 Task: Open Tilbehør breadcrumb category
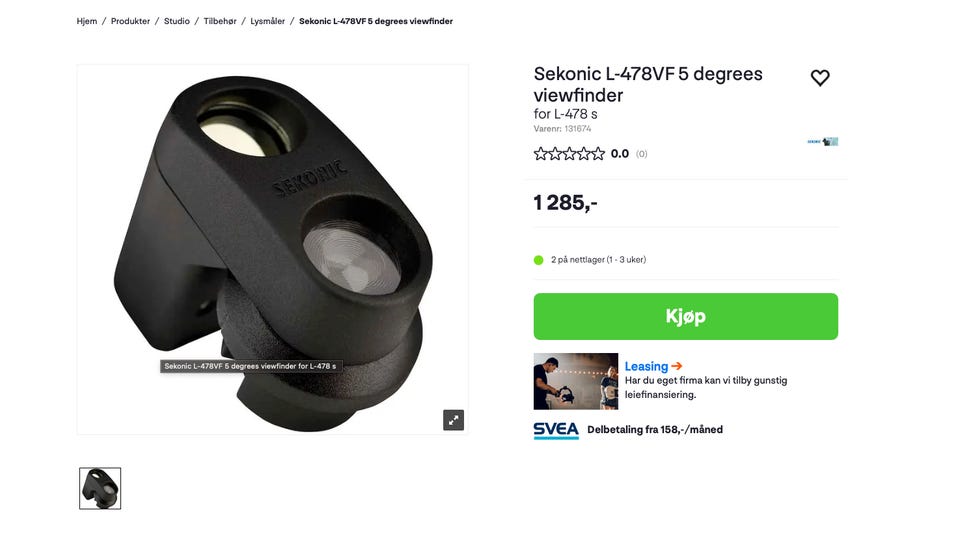pos(220,21)
